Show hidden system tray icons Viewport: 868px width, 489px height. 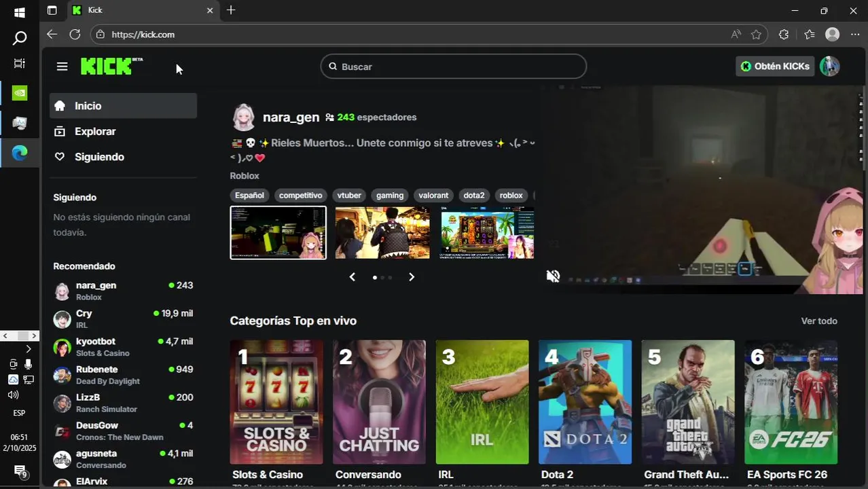coord(28,349)
